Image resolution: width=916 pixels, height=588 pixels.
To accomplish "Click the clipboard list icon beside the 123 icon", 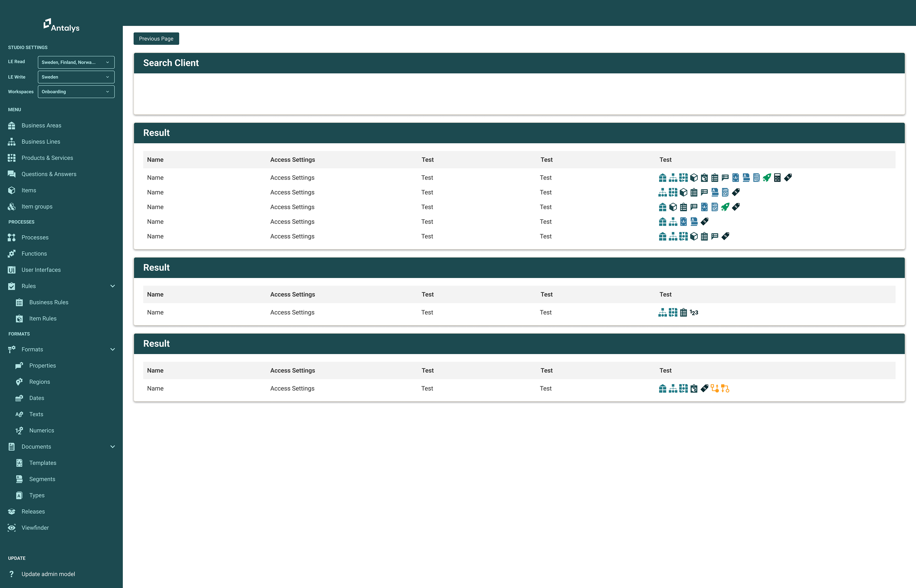I will [x=683, y=312].
